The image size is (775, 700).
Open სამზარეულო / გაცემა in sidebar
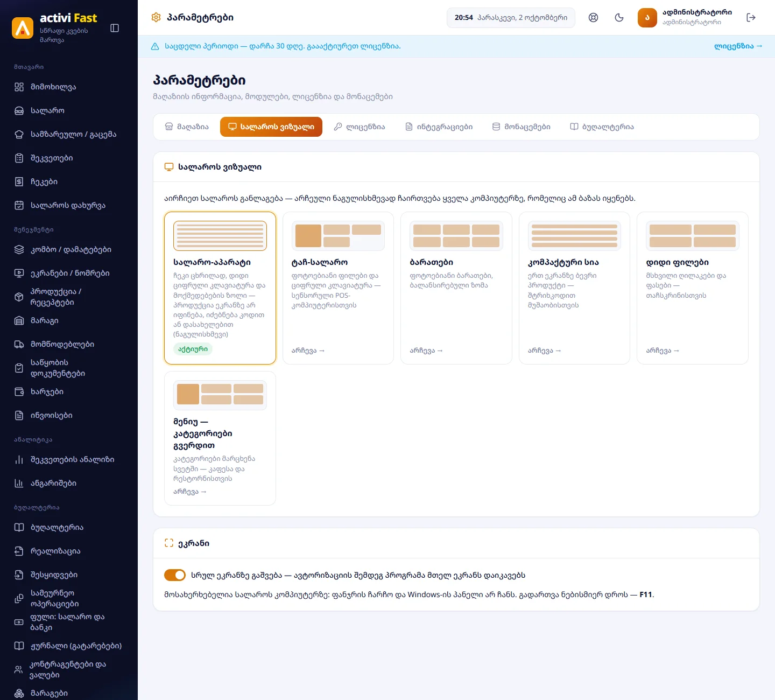[69, 135]
